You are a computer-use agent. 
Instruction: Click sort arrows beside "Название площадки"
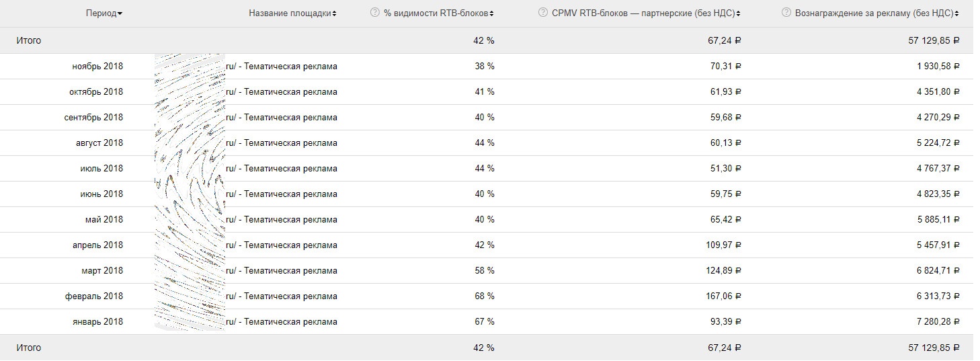[x=335, y=13]
